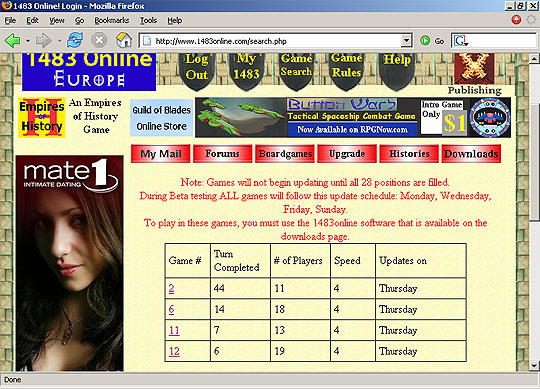The width and height of the screenshot is (540, 389).
Task: Open the Tools menu
Action: coord(148,21)
